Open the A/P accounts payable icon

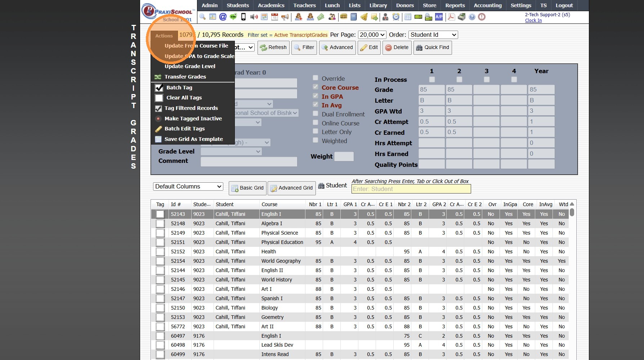pyautogui.click(x=439, y=17)
